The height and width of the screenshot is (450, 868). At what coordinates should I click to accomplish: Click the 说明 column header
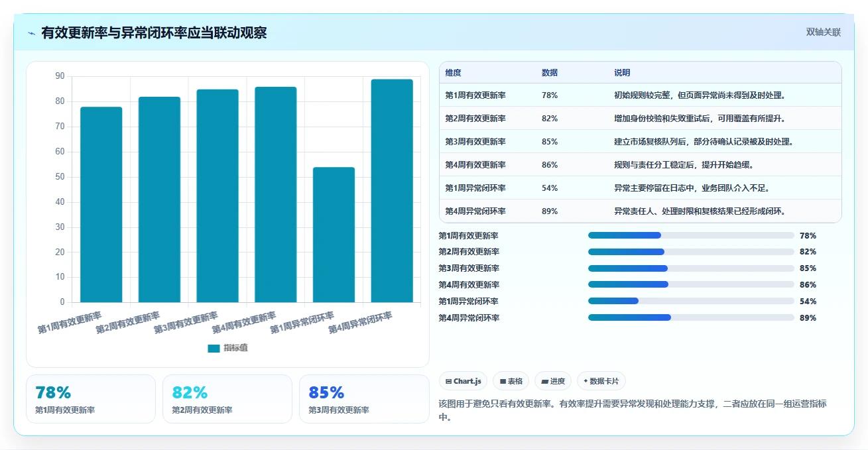pos(622,73)
